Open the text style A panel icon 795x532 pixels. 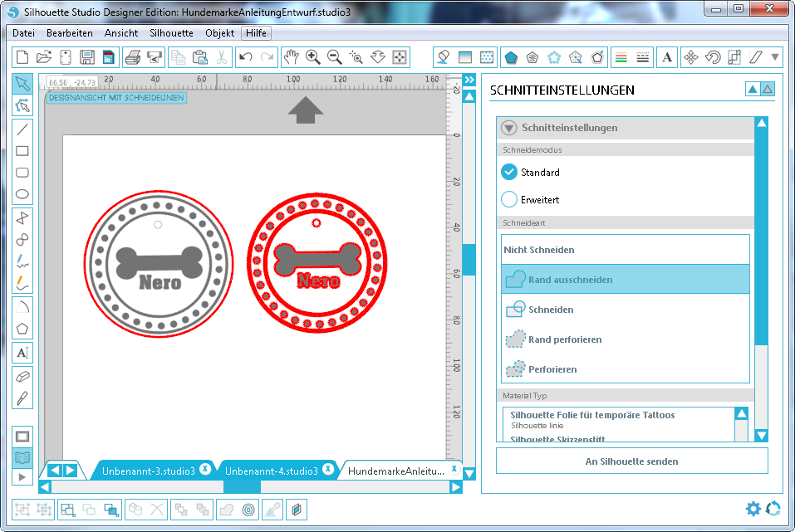(666, 57)
